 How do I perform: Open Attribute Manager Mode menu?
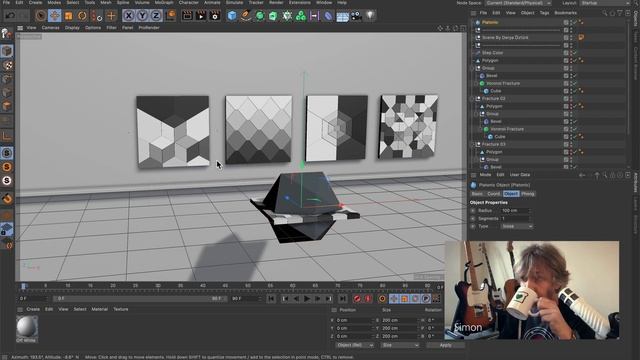[485, 175]
